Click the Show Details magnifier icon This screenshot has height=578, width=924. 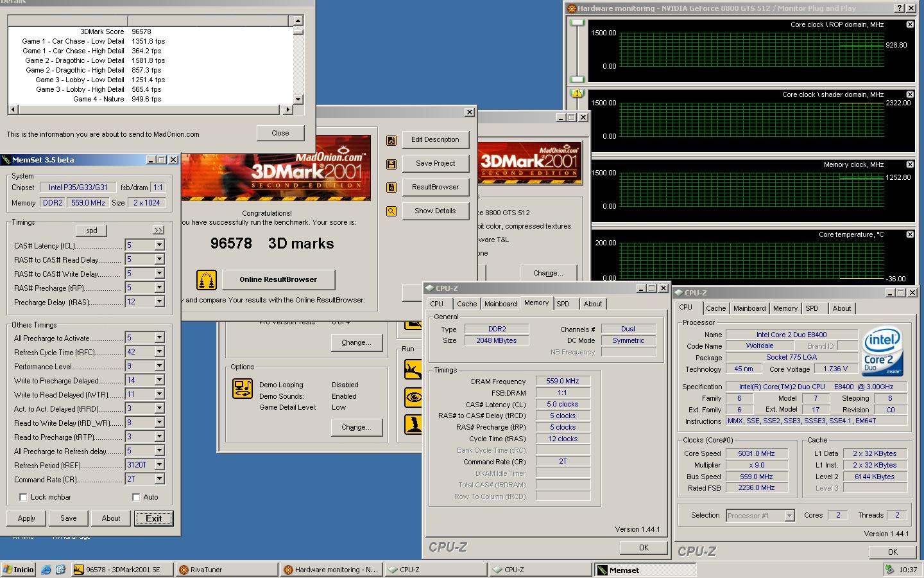point(391,211)
